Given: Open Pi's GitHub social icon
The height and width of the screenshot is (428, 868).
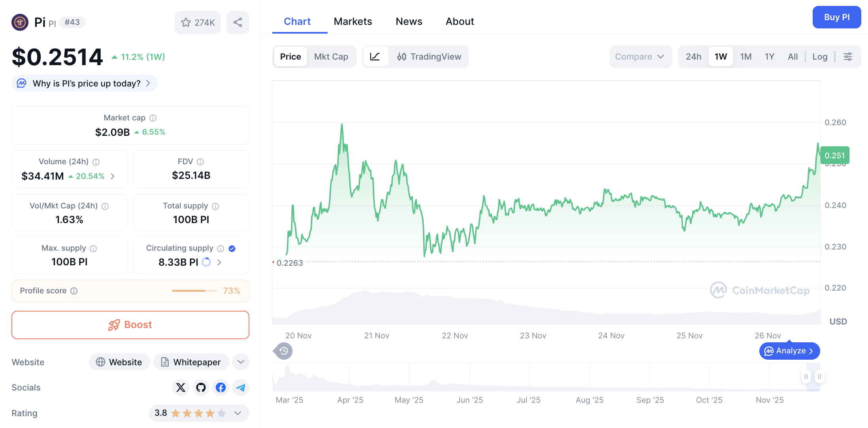Looking at the screenshot, I should (200, 387).
